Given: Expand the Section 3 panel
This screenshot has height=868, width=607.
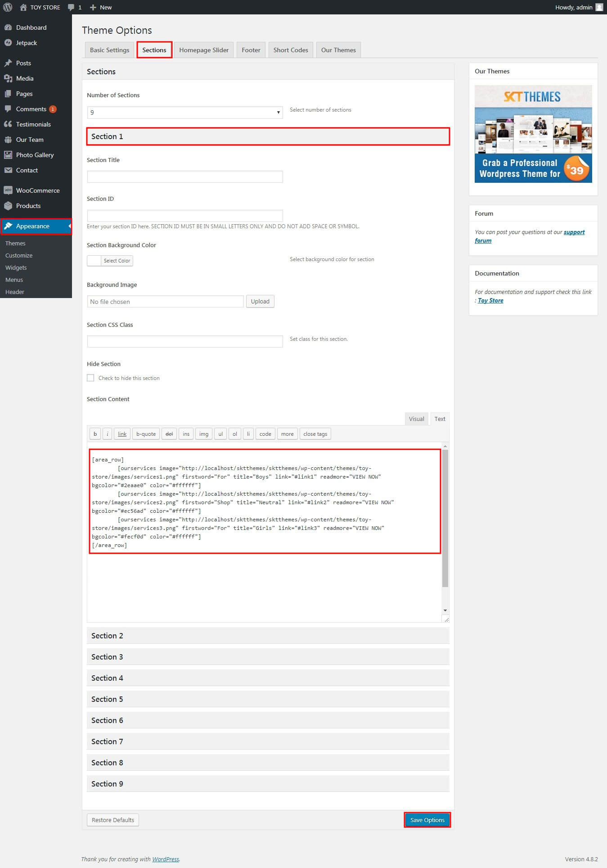Looking at the screenshot, I should 268,657.
